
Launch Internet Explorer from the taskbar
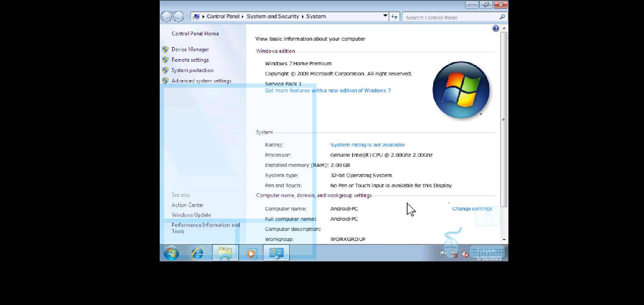tap(197, 253)
